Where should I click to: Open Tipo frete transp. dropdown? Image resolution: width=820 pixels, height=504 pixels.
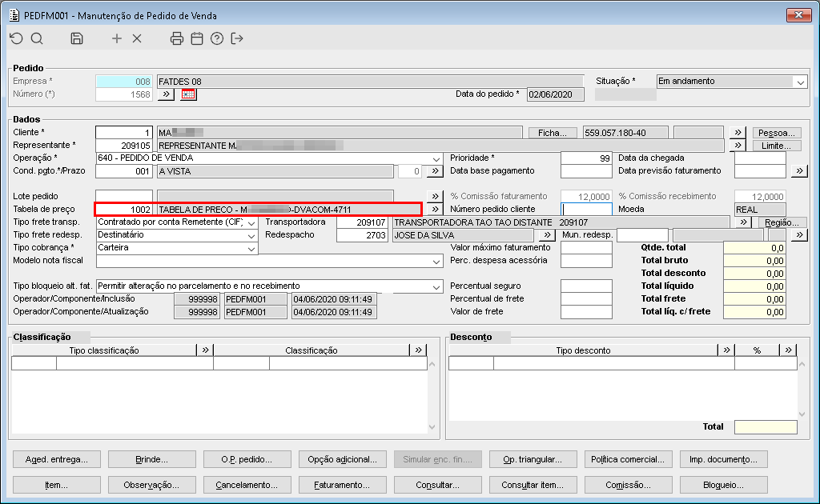pyautogui.click(x=251, y=222)
